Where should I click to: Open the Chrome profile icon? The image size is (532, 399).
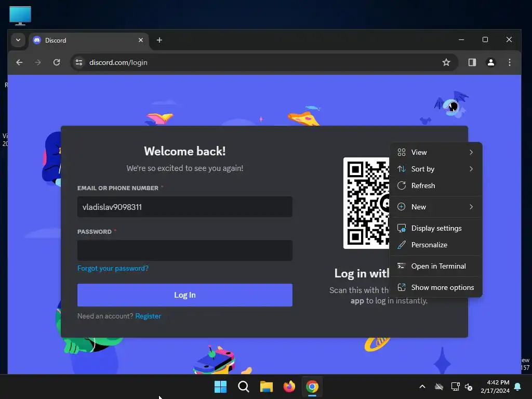[490, 62]
